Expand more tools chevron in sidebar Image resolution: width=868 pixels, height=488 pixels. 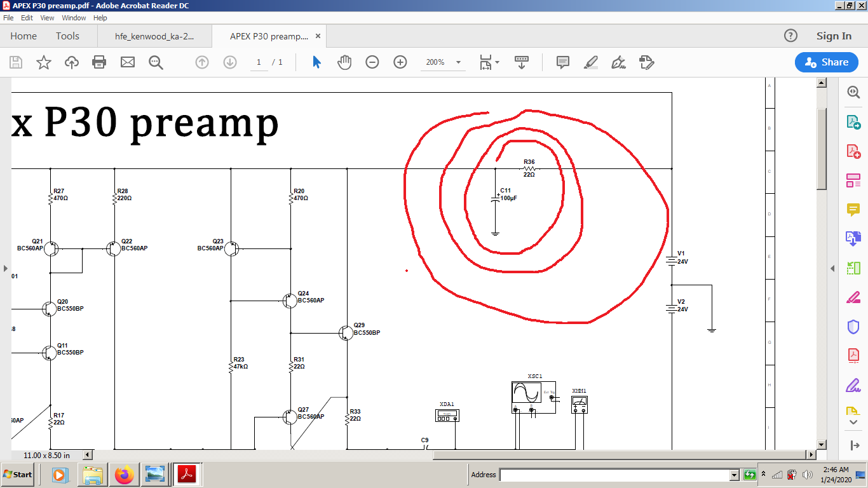[x=853, y=422]
